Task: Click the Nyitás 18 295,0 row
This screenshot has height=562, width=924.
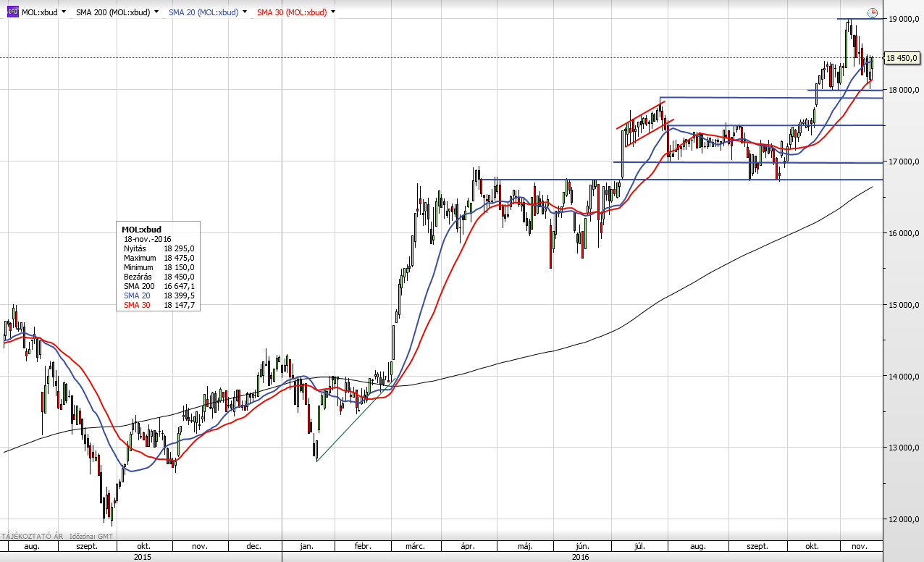Action: [159, 248]
